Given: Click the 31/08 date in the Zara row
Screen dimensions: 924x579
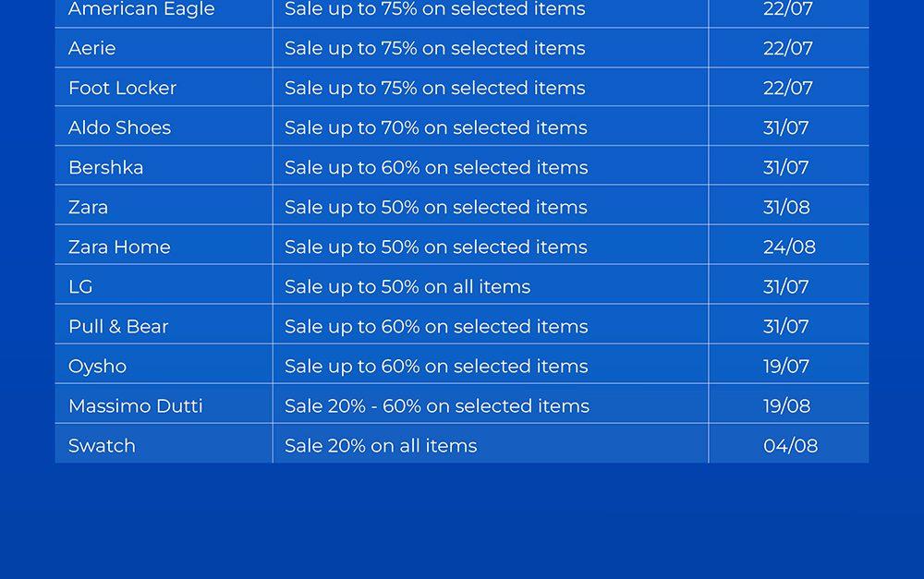Looking at the screenshot, I should click(x=786, y=207).
